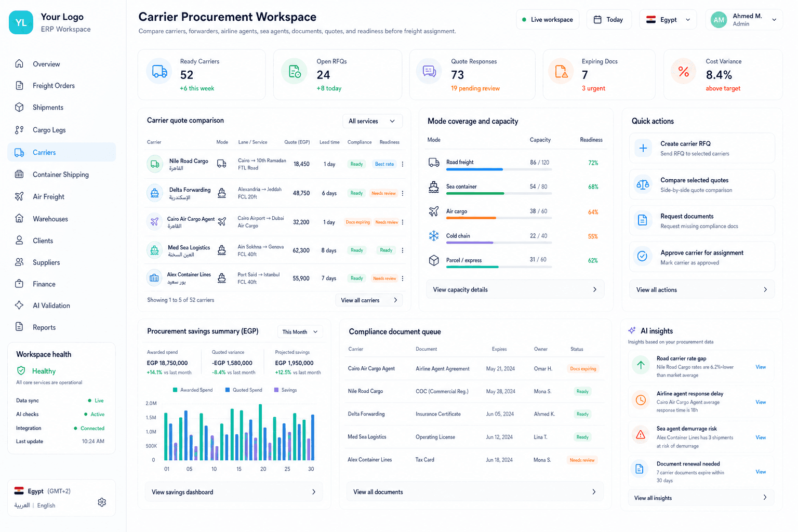Click the up-arrow icon for Road carrier rate gap

pos(641,365)
